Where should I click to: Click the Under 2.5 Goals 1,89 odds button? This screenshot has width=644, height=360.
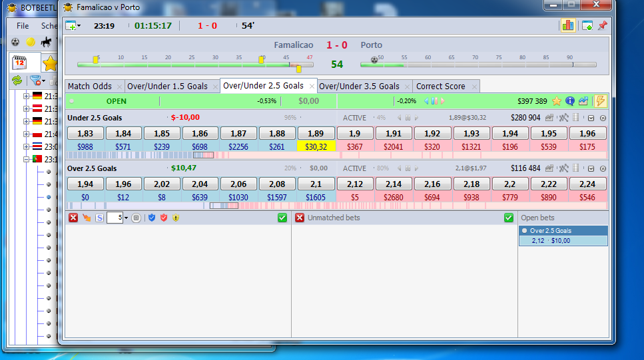316,133
